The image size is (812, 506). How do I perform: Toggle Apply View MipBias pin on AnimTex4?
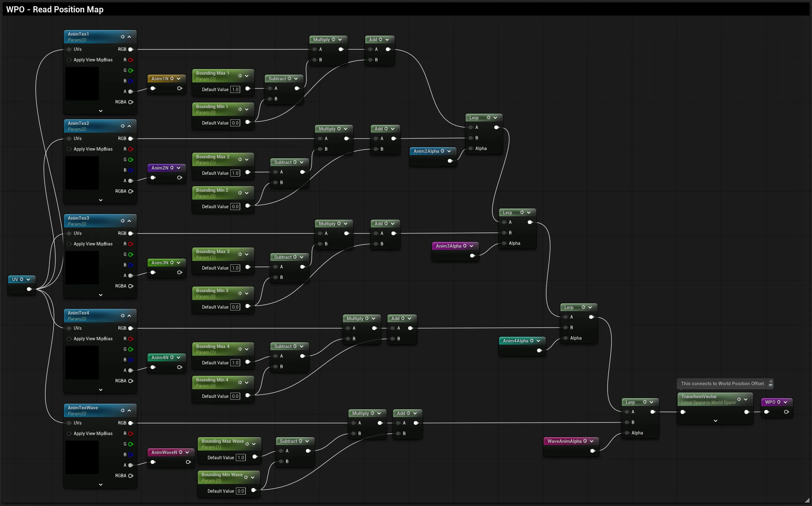tap(69, 339)
